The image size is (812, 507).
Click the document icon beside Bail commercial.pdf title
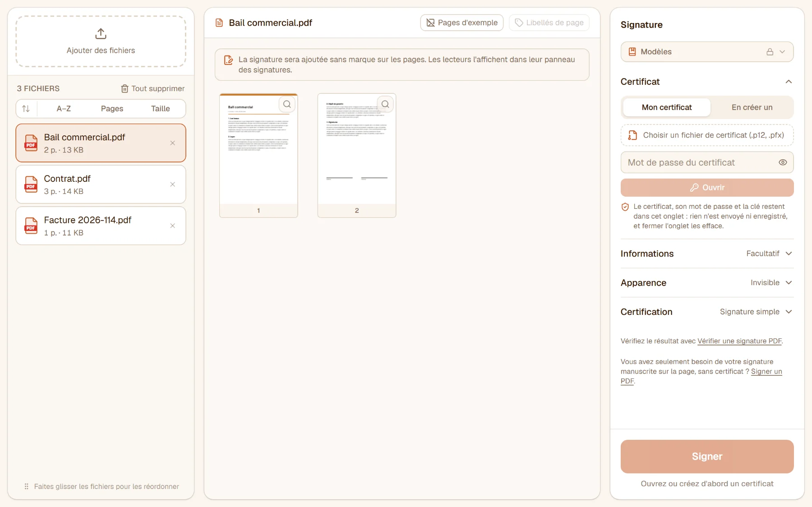[x=219, y=23]
